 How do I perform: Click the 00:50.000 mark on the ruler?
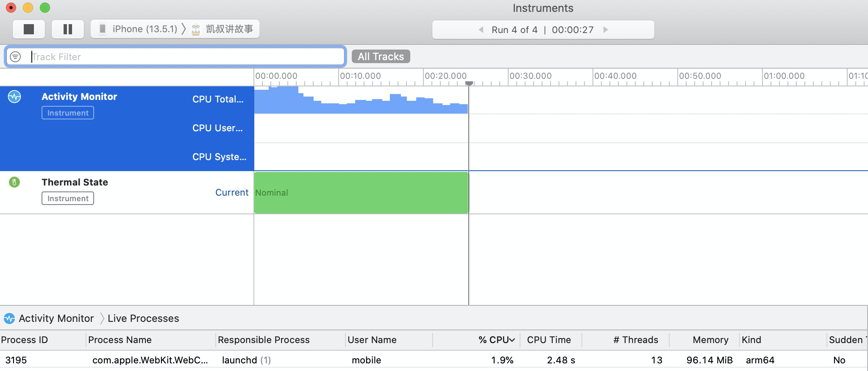tap(700, 76)
